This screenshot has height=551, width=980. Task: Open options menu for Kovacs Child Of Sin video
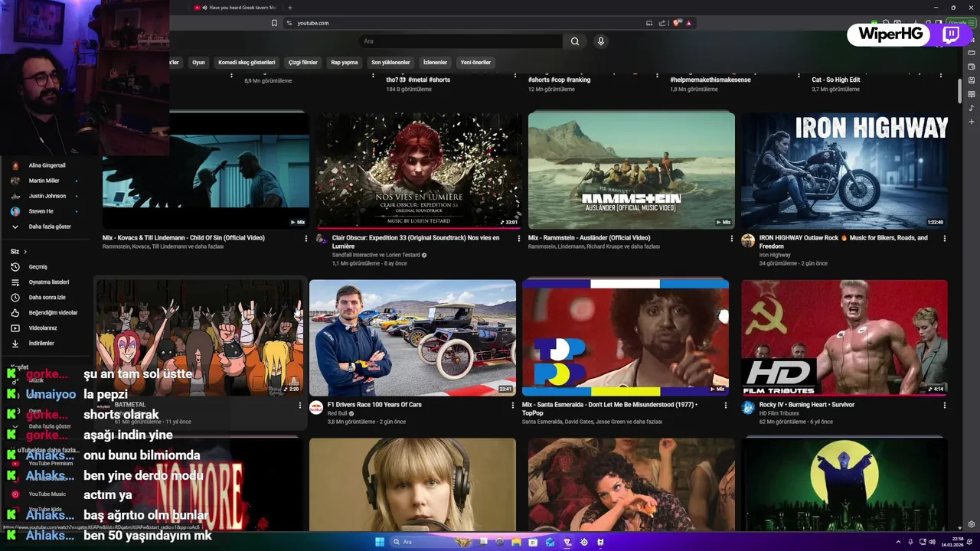306,239
